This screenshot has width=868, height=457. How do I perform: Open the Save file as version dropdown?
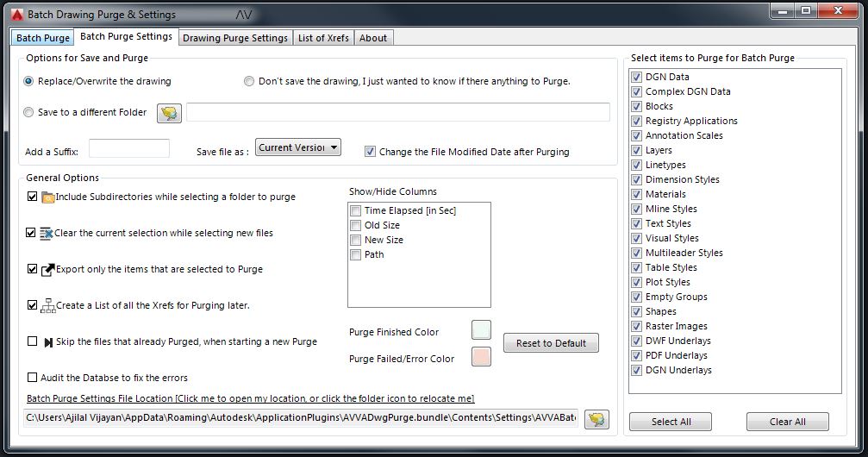point(298,147)
